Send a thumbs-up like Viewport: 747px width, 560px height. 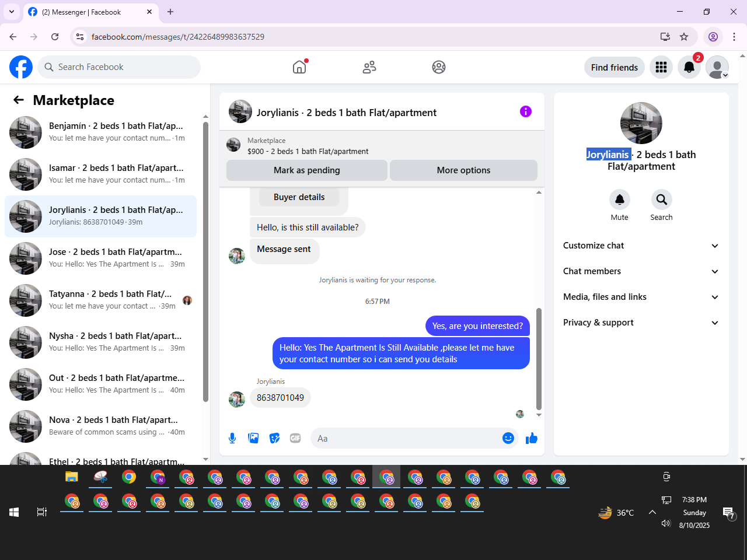pos(531,438)
